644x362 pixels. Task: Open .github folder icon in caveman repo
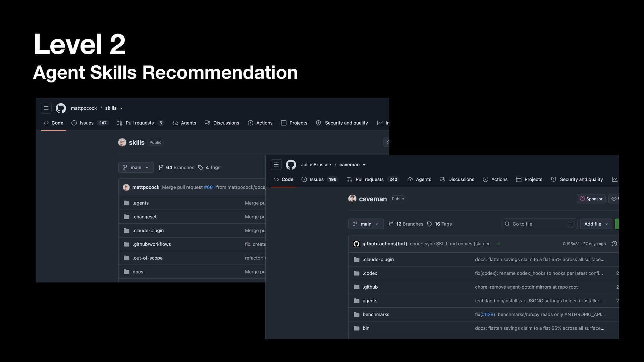(357, 287)
